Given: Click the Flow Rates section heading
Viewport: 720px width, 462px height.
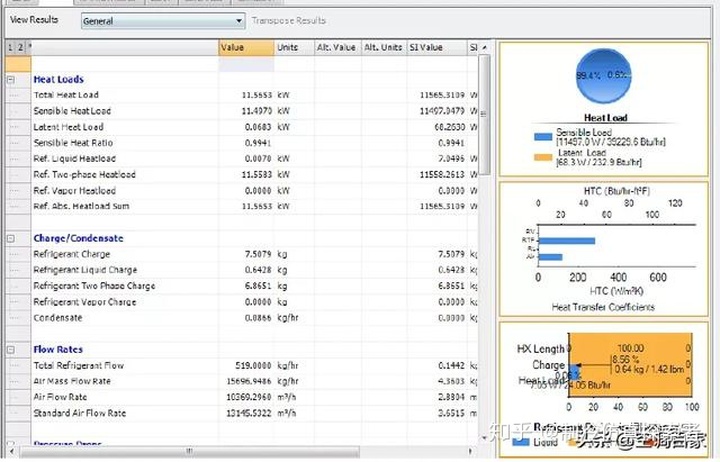Looking at the screenshot, I should pos(58,349).
